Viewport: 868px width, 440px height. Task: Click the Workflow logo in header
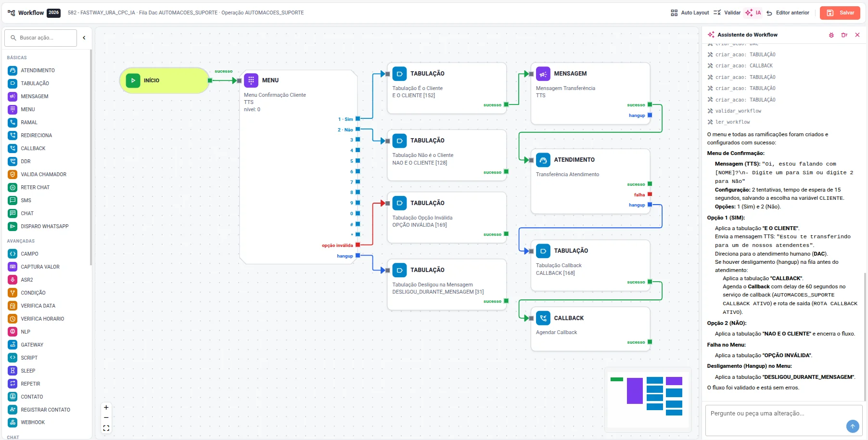[x=34, y=13]
